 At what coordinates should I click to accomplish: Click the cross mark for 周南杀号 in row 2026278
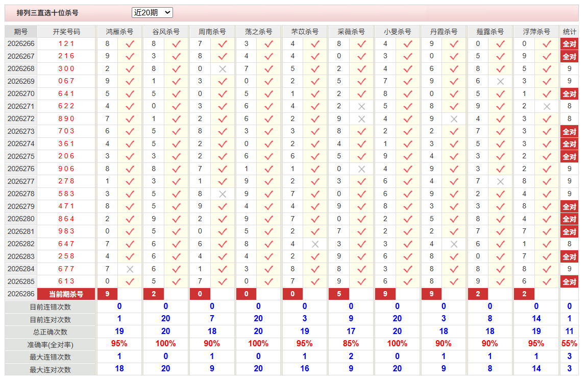click(x=223, y=194)
